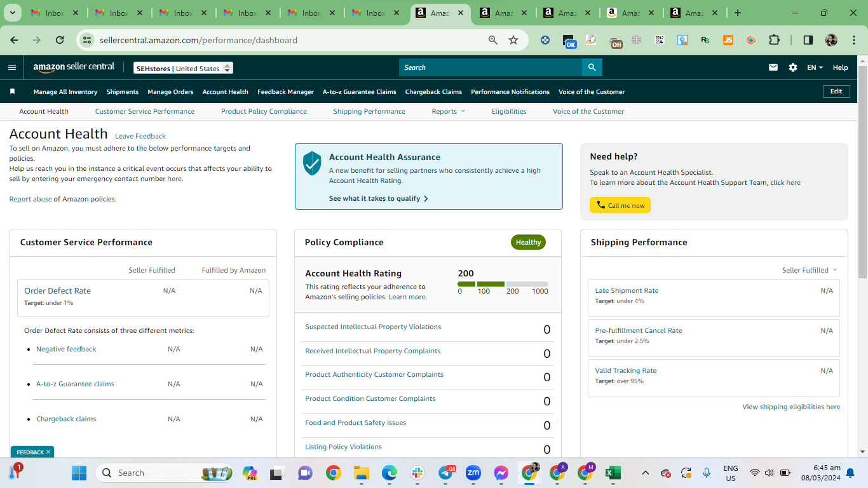Open Manage All Inventory in favorites bar
This screenshot has height=488, width=868.
(x=65, y=91)
